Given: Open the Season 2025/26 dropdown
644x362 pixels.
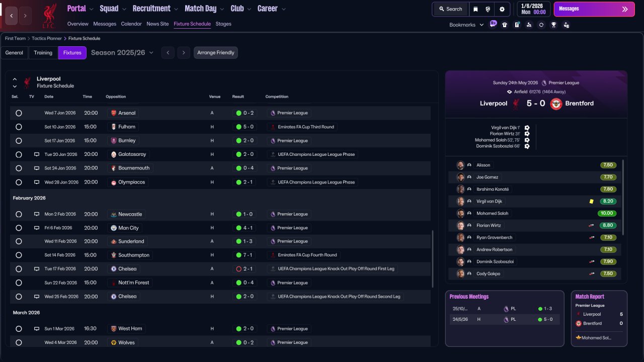Looking at the screenshot, I should pyautogui.click(x=122, y=53).
